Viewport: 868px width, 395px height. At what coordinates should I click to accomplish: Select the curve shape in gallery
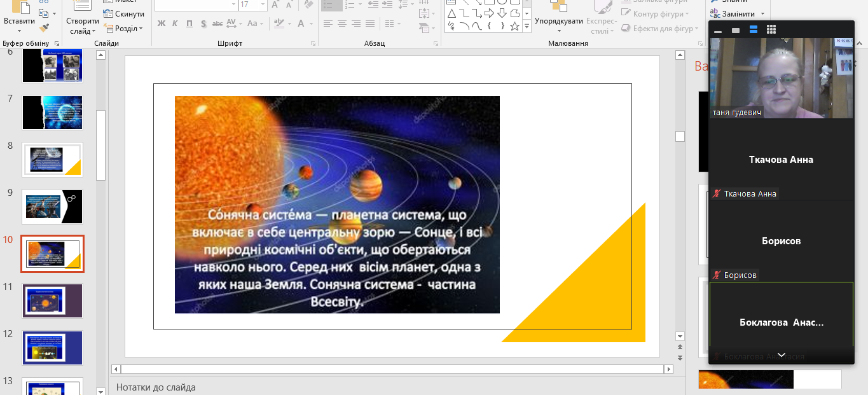point(477,26)
